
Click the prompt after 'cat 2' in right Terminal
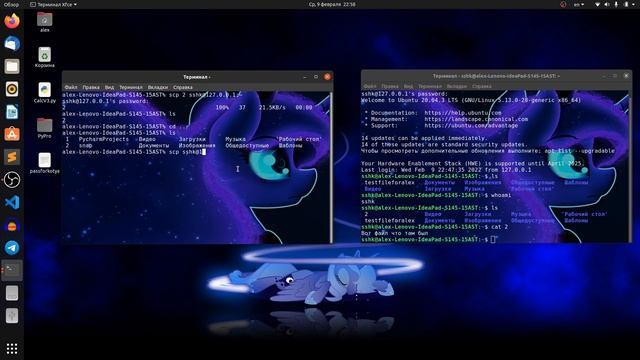click(428, 240)
